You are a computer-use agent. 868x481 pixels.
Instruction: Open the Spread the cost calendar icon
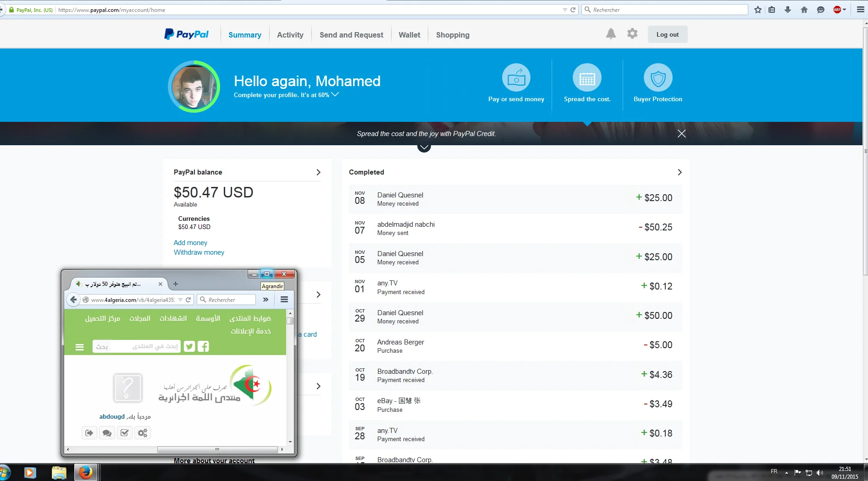[587, 78]
